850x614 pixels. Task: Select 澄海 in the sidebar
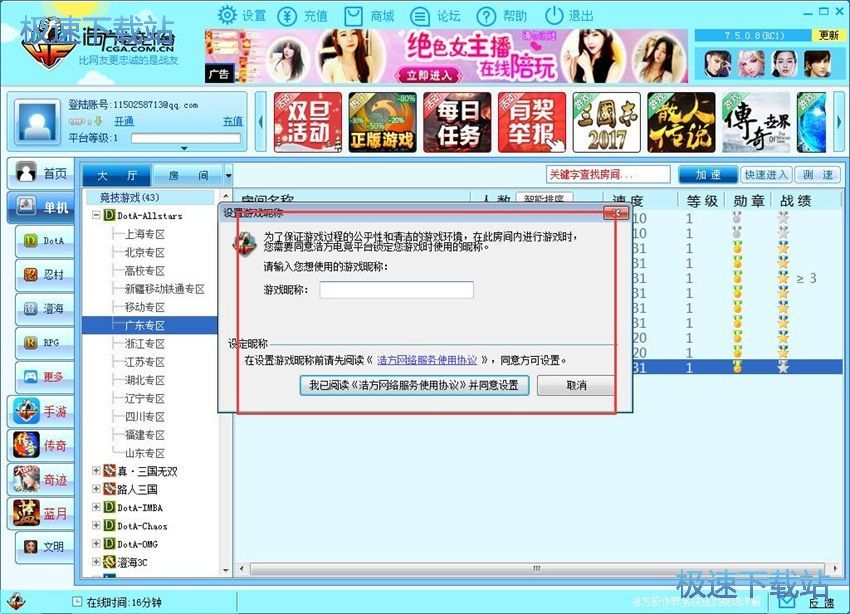pos(46,309)
